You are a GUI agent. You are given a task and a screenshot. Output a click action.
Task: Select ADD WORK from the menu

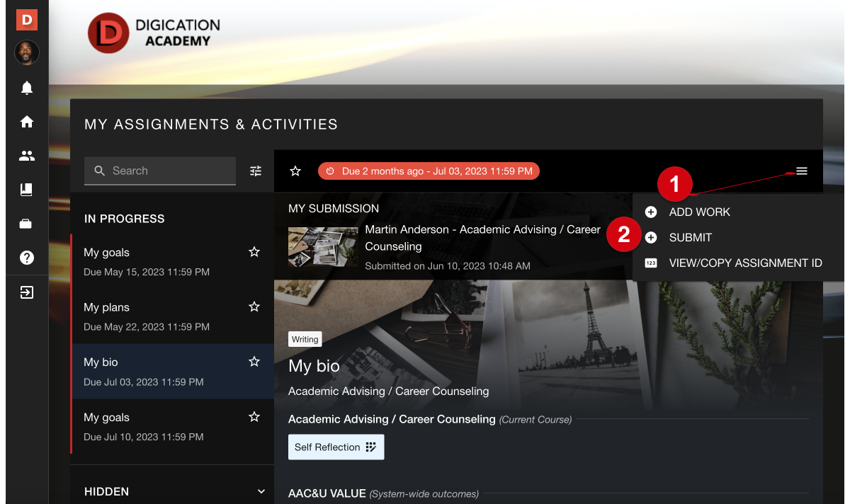[x=699, y=212]
